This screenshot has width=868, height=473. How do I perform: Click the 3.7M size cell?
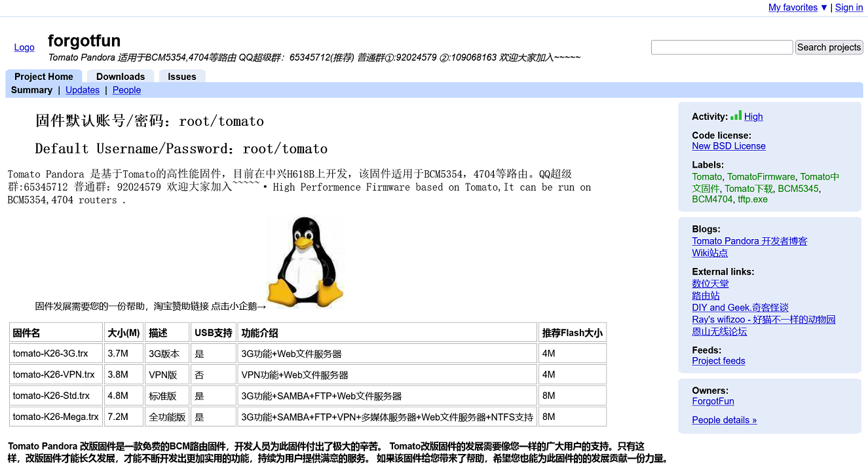(124, 354)
